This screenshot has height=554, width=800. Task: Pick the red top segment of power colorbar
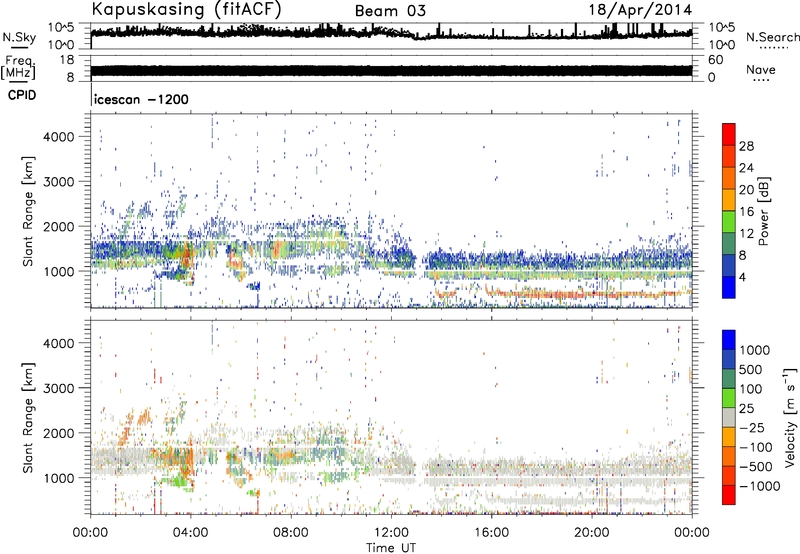pyautogui.click(x=729, y=135)
